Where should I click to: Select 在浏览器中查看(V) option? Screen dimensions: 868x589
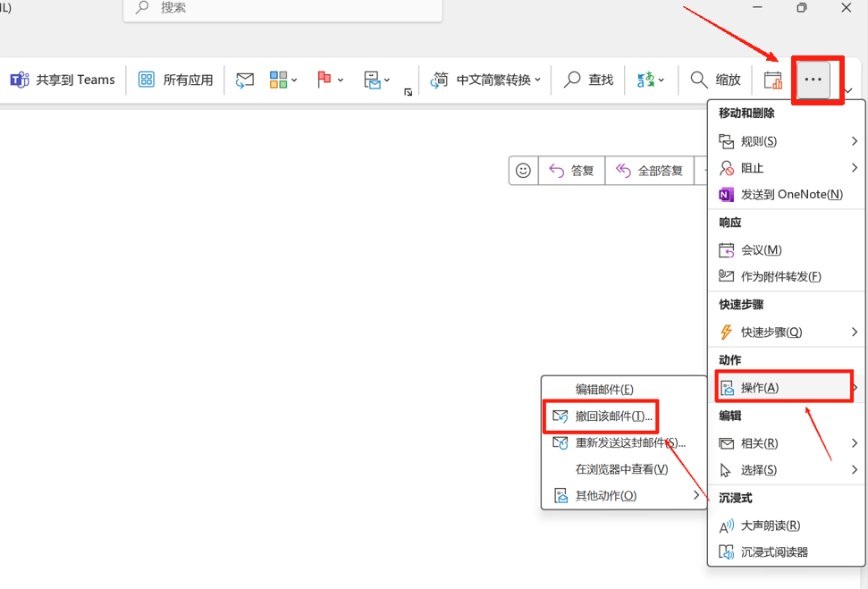pyautogui.click(x=624, y=469)
